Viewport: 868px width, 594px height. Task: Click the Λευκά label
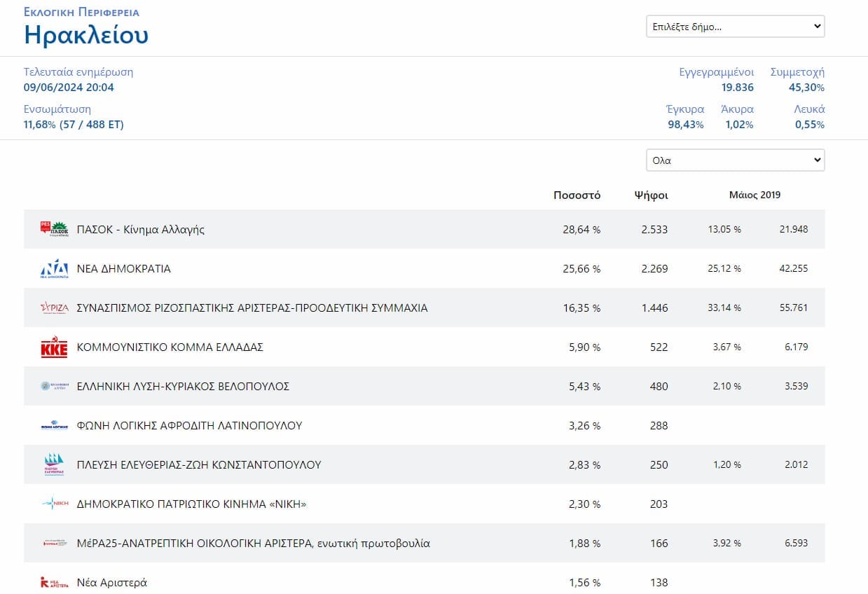809,109
